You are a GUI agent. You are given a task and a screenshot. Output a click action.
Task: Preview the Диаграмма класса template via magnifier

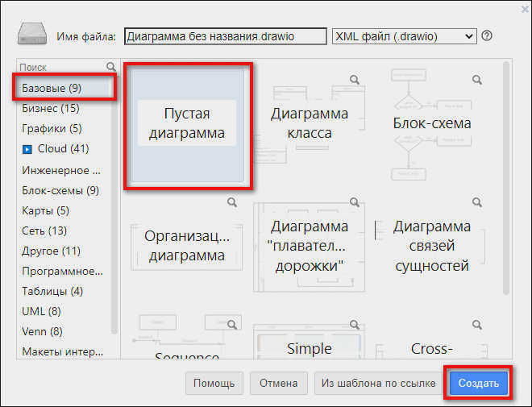pos(355,80)
